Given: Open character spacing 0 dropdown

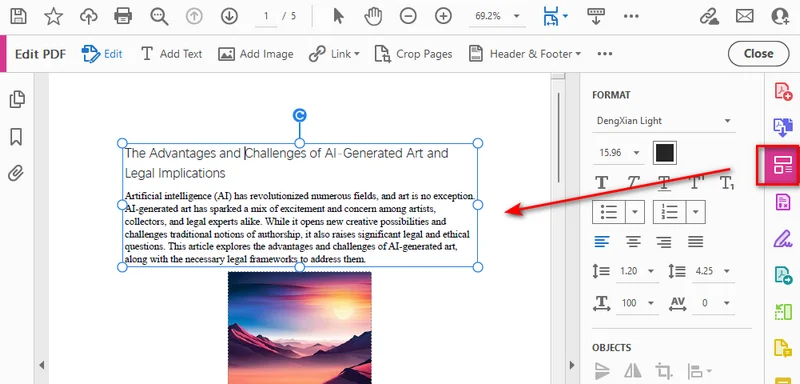Looking at the screenshot, I should tap(713, 303).
